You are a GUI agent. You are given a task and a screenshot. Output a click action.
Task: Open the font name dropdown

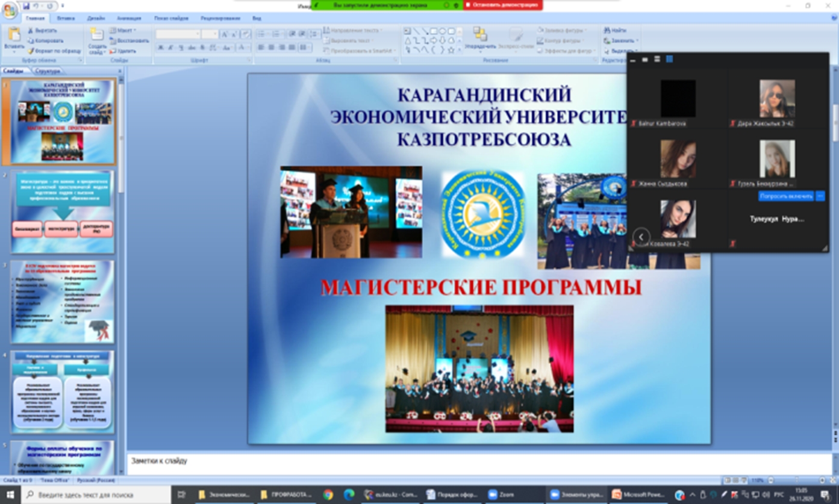(x=197, y=34)
